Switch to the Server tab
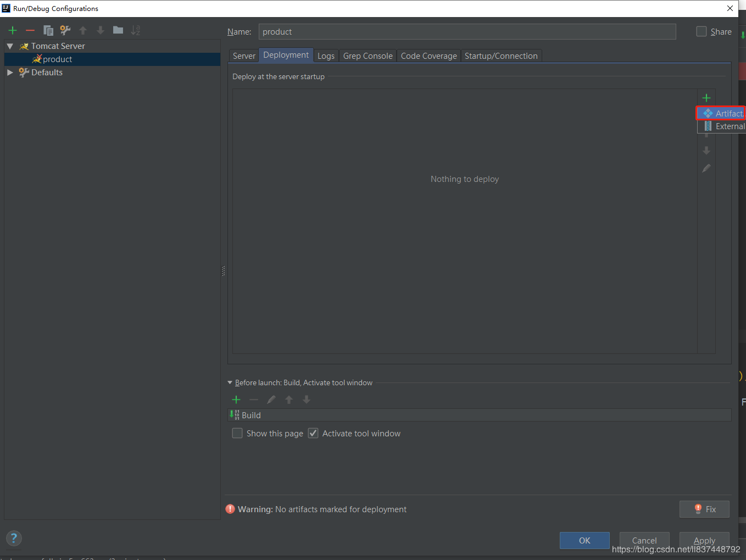Screen dimensions: 746x560 (x=244, y=56)
